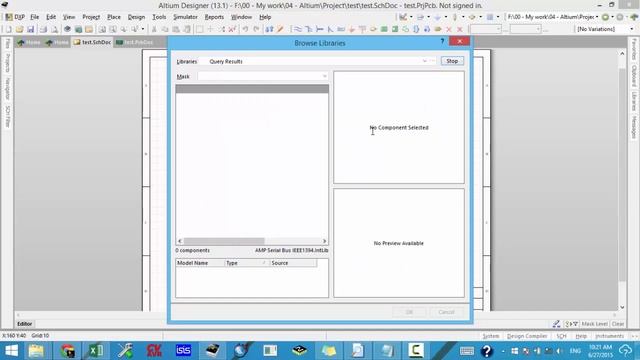Click the ellipsis button beside the Libraries dropdown

(x=433, y=61)
